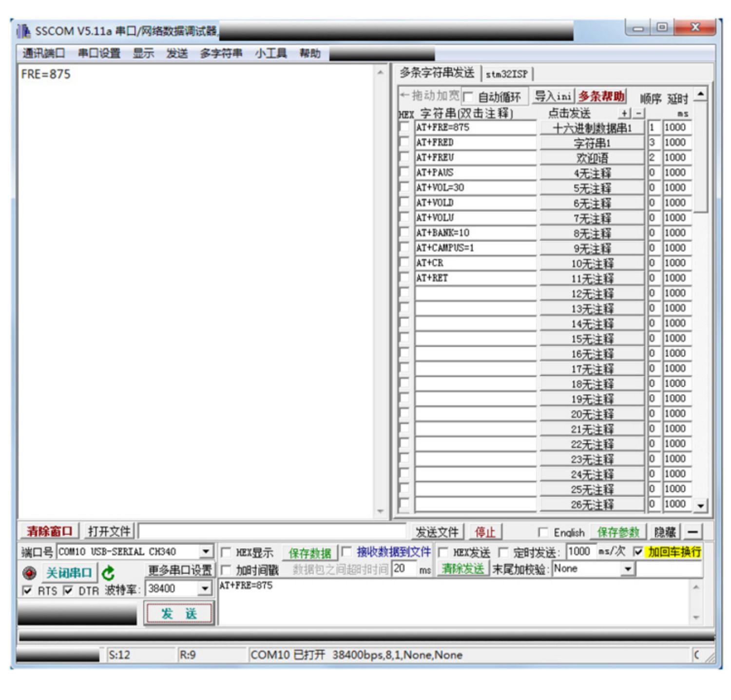The height and width of the screenshot is (700, 731).
Task: Open the 末尾加校验 None dropdown
Action: [x=628, y=569]
